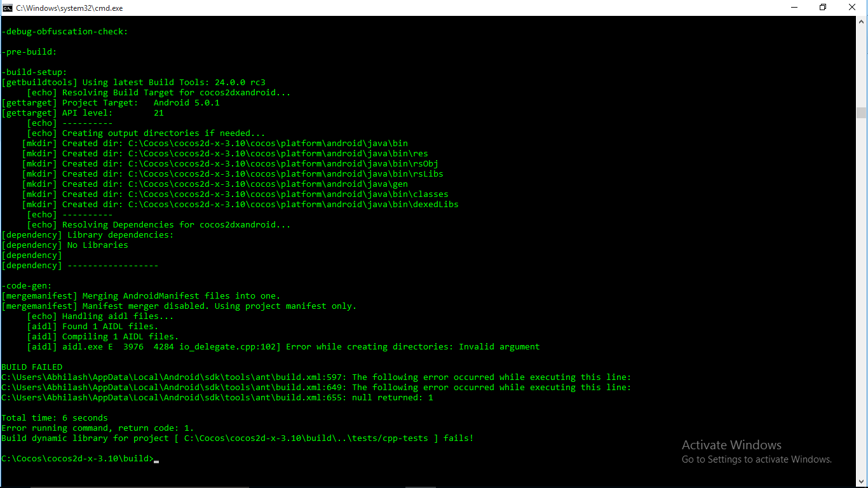Click the API level: 21 line
This screenshot has height=488, width=868.
(x=83, y=113)
